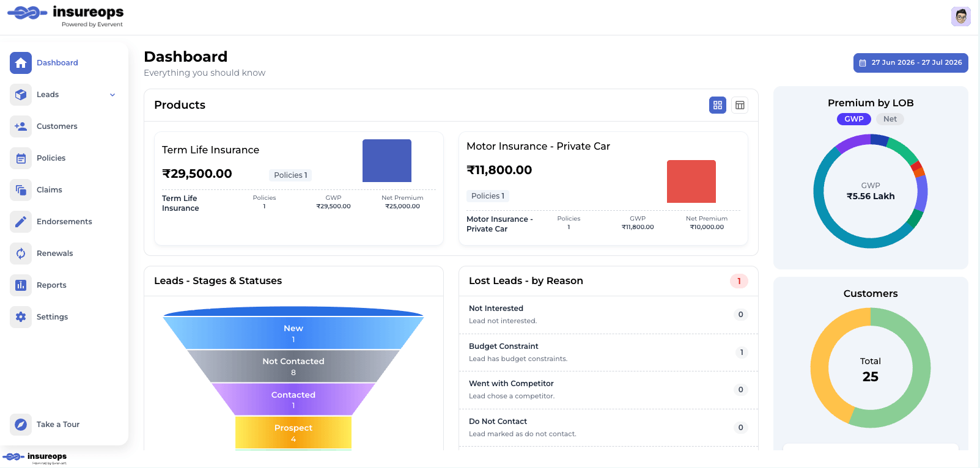Switch Products to table view
This screenshot has height=468, width=980.
740,105
